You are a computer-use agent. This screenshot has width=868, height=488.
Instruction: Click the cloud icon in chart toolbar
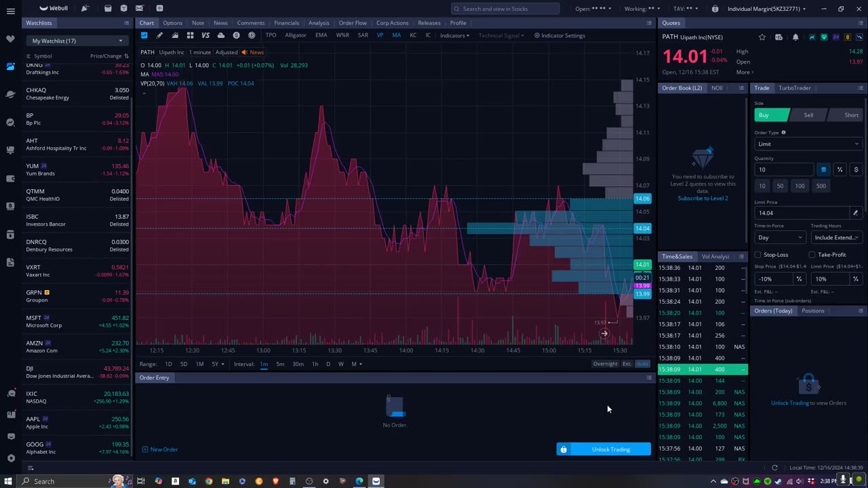pos(221,35)
